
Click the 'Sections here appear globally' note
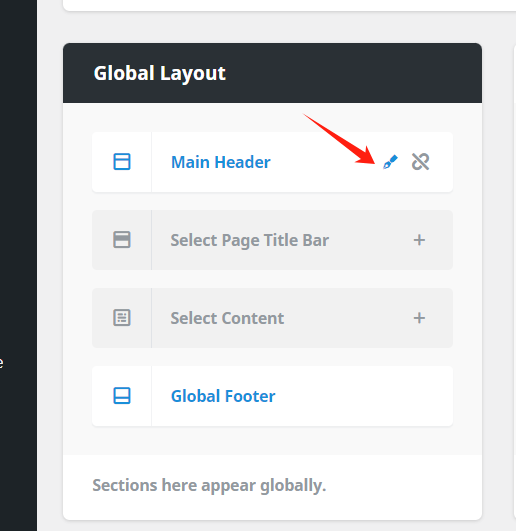209,486
